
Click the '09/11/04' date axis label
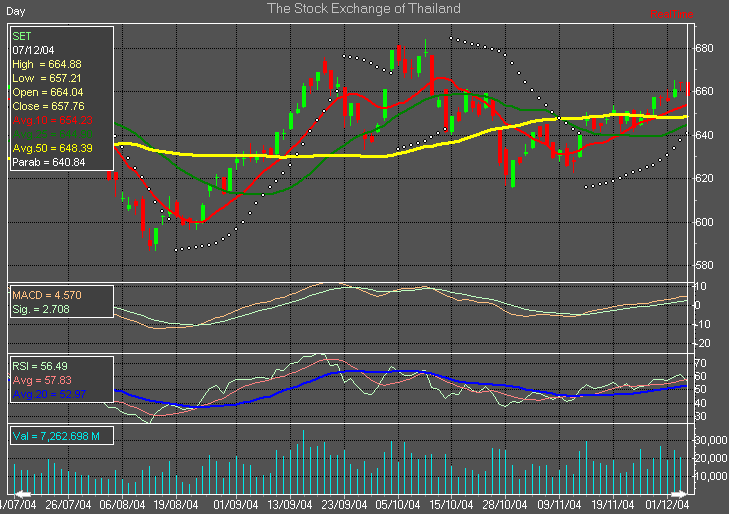[x=559, y=505]
